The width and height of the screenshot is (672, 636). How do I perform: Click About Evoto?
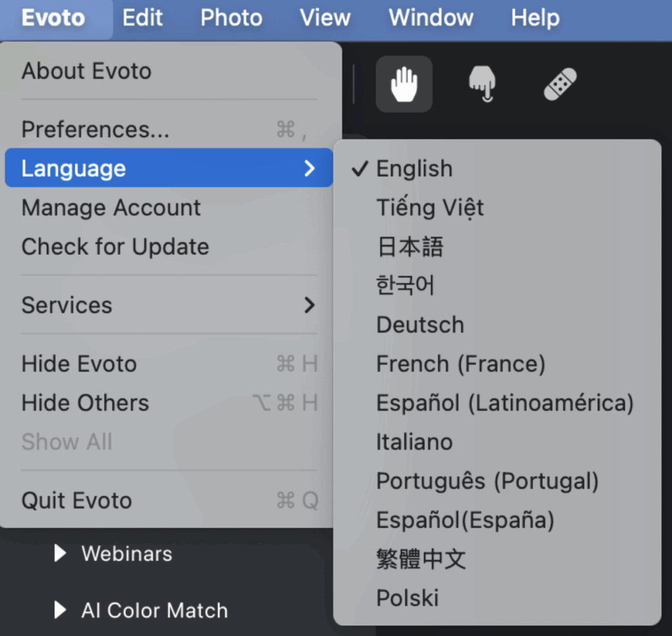(x=86, y=71)
